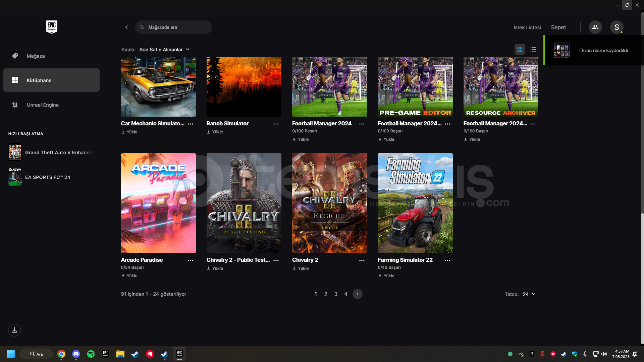This screenshot has width=644, height=362.
Task: Click the back arrow next to search
Action: pyautogui.click(x=126, y=27)
